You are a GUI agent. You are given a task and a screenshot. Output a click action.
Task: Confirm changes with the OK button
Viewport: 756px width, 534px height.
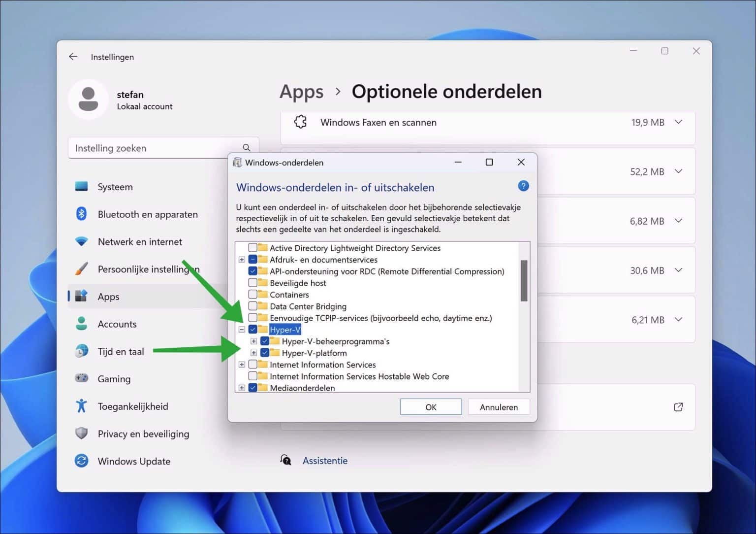[x=430, y=406]
